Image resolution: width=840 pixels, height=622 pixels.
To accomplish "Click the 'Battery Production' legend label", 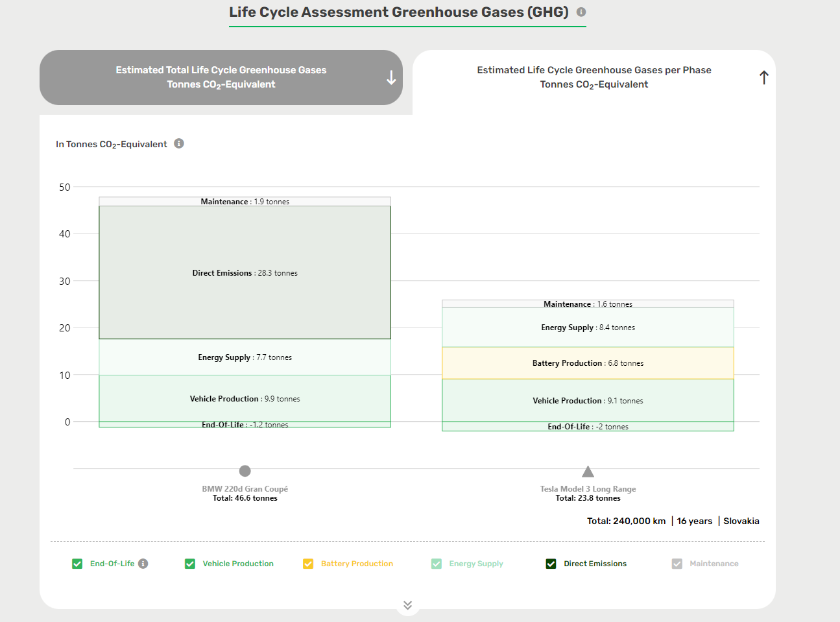I will [x=357, y=564].
